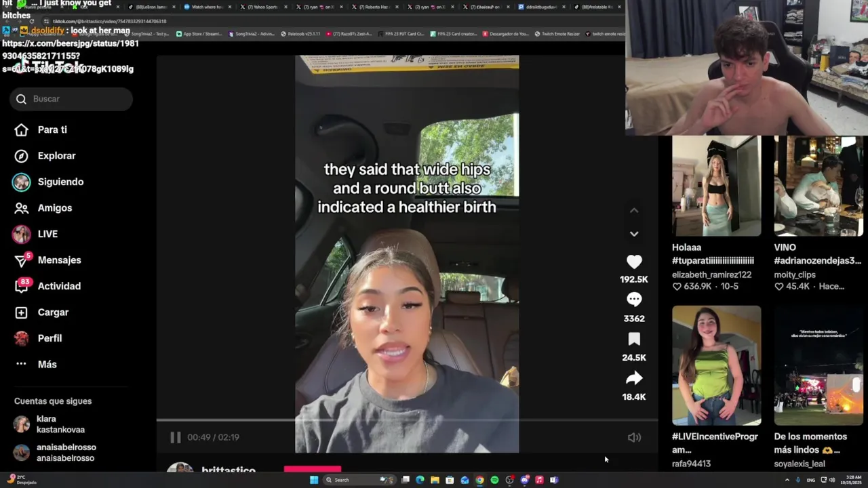Switch to Roberto Haz X tab

[x=374, y=7]
